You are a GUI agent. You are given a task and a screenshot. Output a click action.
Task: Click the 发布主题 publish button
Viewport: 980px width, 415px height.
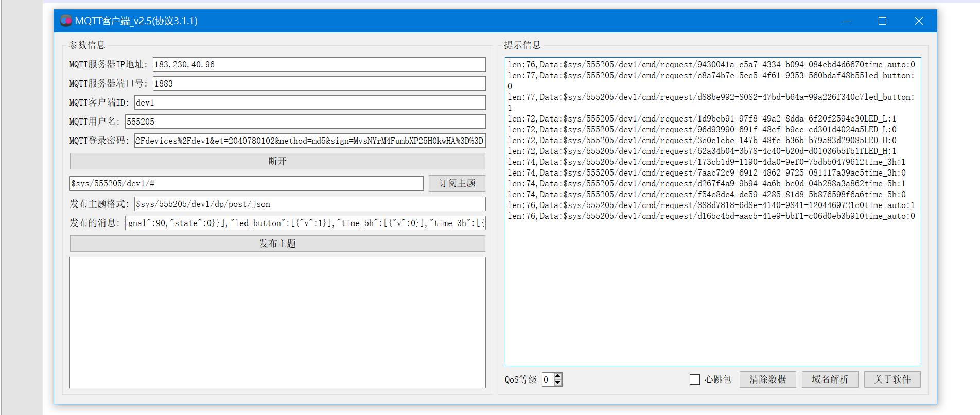coord(277,244)
